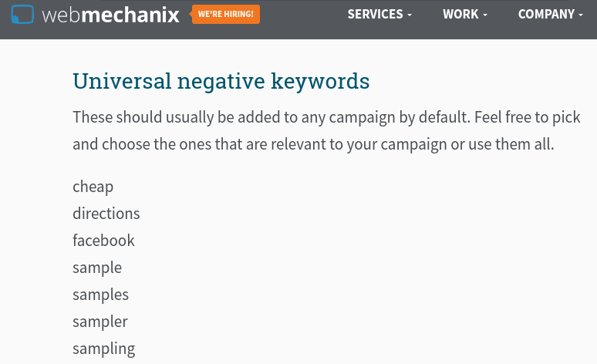The height and width of the screenshot is (364, 597).
Task: Click the keyword 'samples'
Action: pyautogui.click(x=100, y=295)
